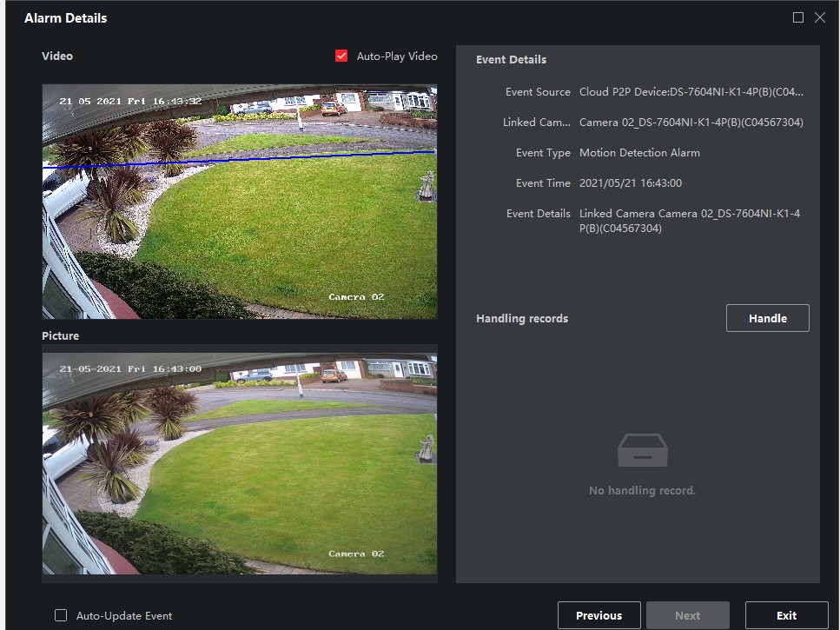The height and width of the screenshot is (630, 840).
Task: Disable the Auto-Play Video checkbox
Action: click(341, 56)
